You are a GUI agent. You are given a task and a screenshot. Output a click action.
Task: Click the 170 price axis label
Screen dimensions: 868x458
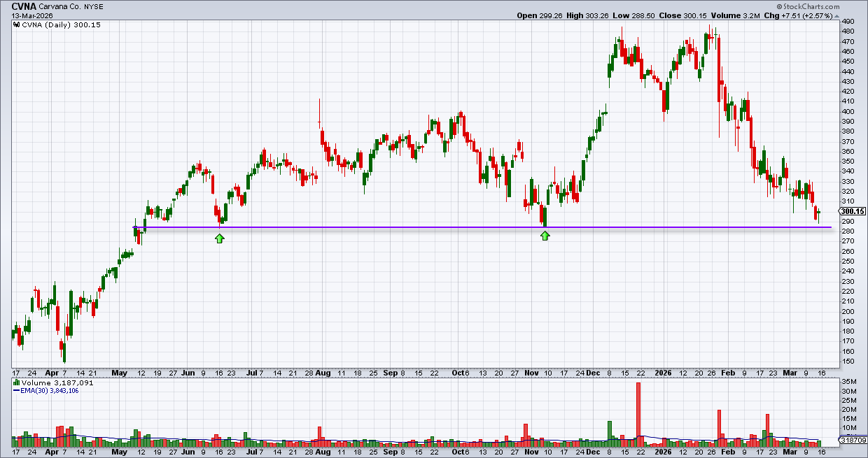(x=848, y=341)
